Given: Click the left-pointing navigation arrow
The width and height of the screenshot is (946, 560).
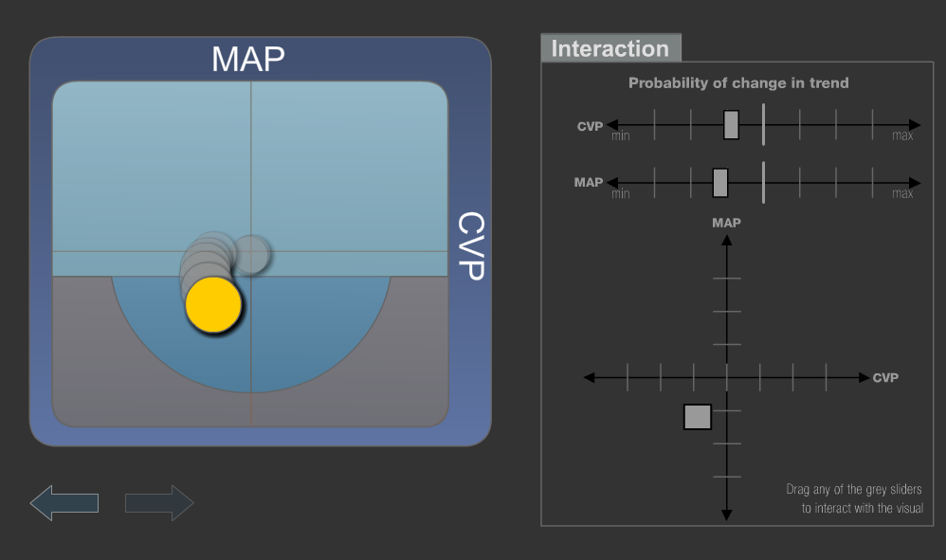Looking at the screenshot, I should click(x=64, y=503).
